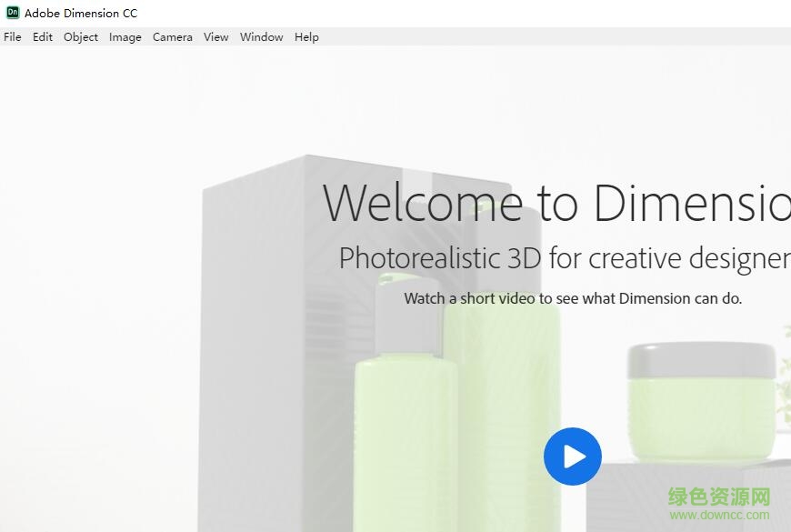The height and width of the screenshot is (532, 791).
Task: Click 'Watch a short video' text line
Action: click(573, 298)
